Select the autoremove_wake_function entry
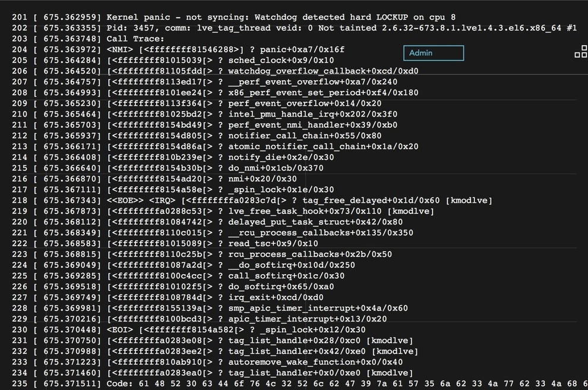This screenshot has height=390, width=588. [315, 362]
